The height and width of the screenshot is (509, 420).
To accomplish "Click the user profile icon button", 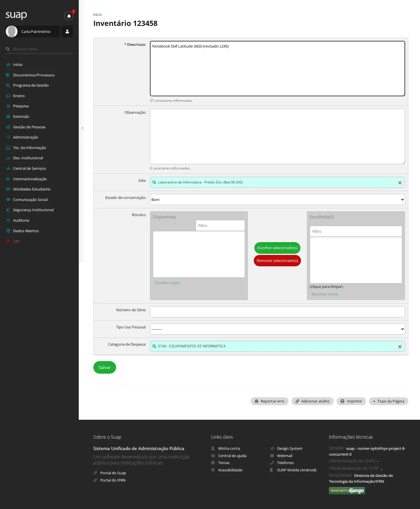I will pos(67,32).
